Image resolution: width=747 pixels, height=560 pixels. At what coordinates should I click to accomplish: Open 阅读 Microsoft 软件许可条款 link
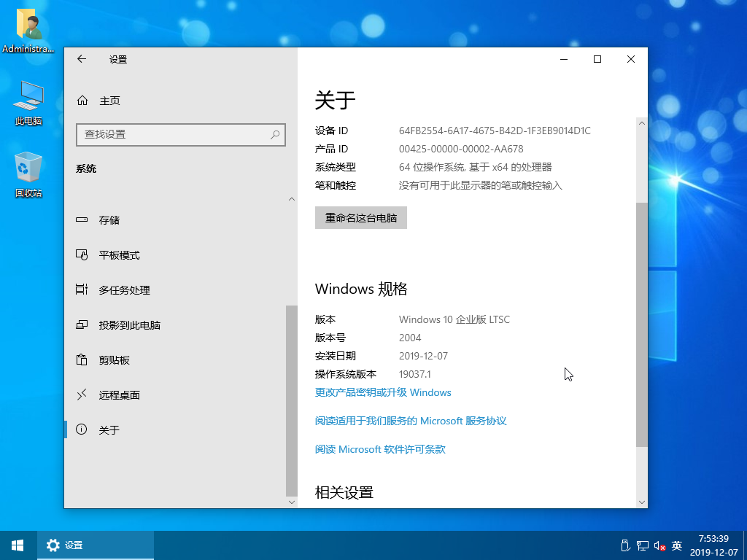[380, 449]
